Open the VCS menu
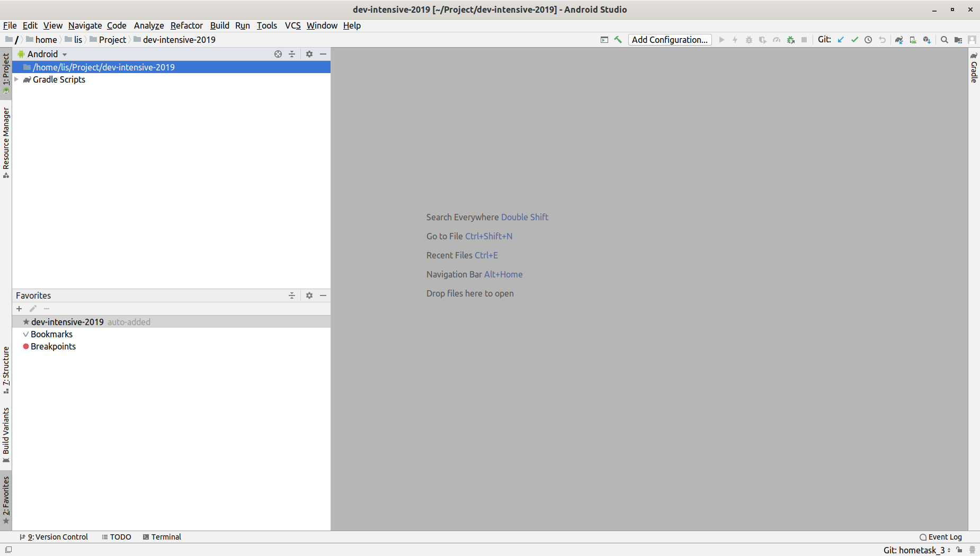This screenshot has width=980, height=556. [x=292, y=25]
